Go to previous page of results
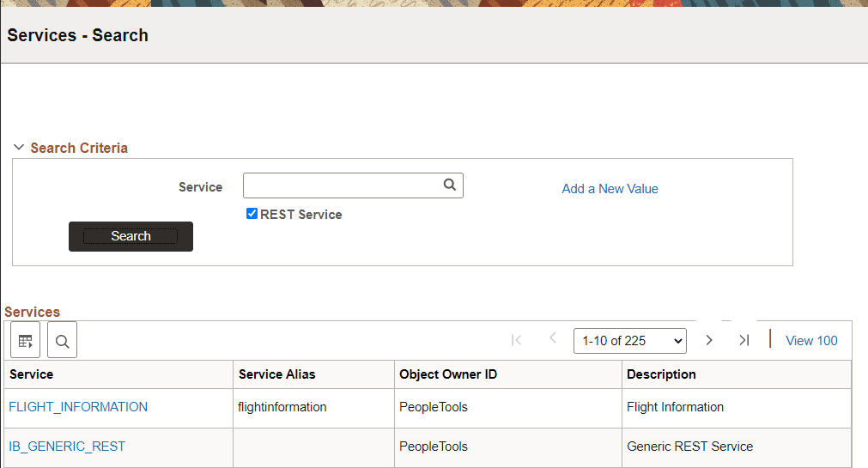Image resolution: width=868 pixels, height=468 pixels. click(x=552, y=337)
